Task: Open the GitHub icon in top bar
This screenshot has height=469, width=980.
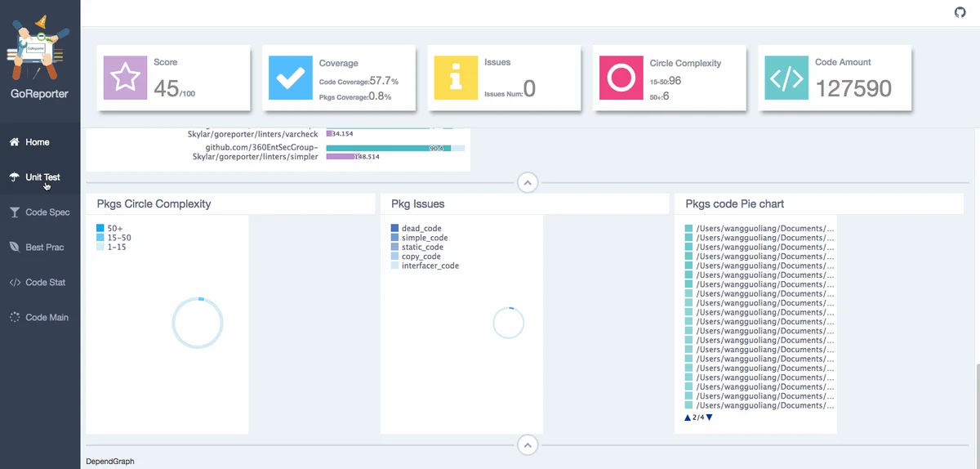Action: tap(960, 12)
